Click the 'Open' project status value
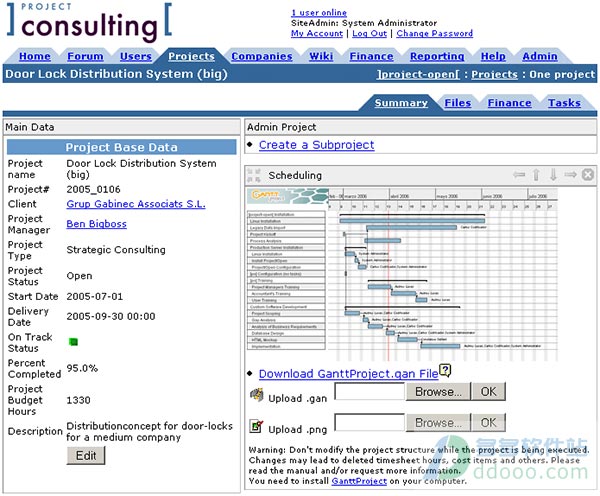Screen dimensions: 600x496 point(79,276)
